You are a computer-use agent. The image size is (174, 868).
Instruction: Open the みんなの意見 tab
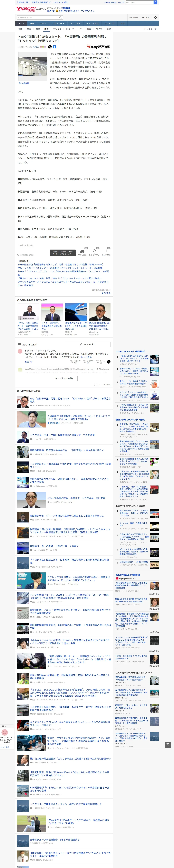(x=93, y=24)
